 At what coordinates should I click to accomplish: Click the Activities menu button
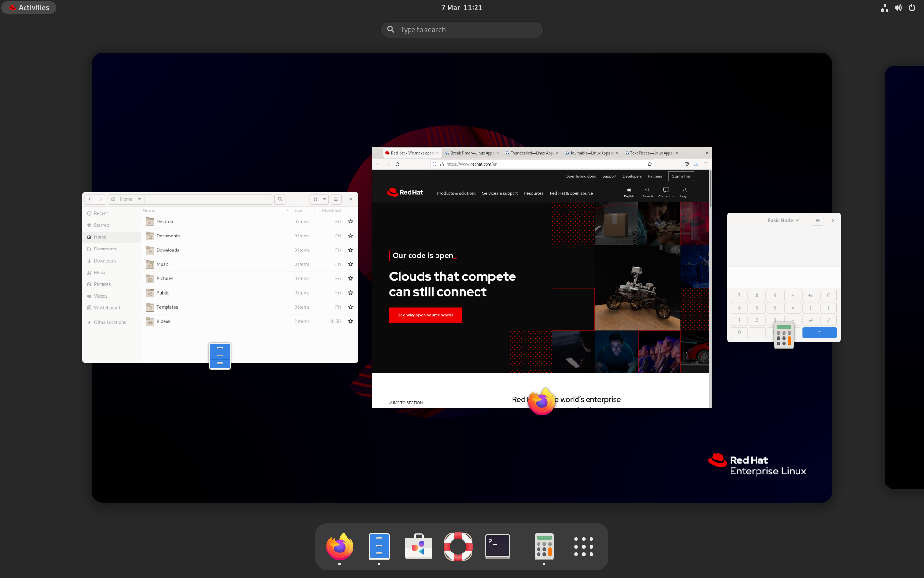(x=29, y=8)
